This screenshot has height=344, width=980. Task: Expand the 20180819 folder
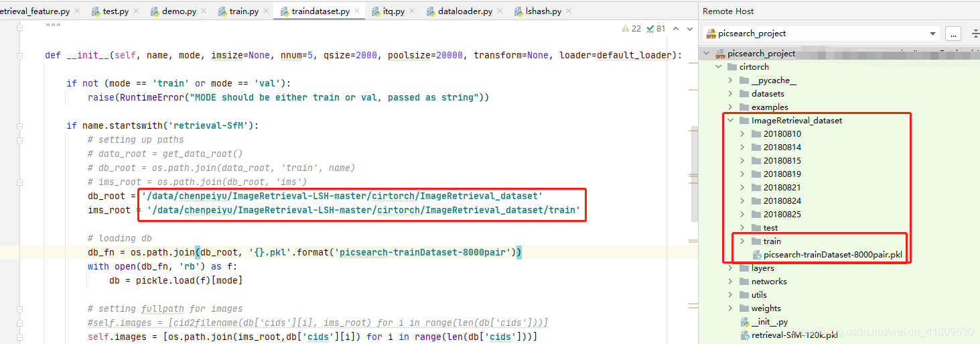[x=742, y=174]
